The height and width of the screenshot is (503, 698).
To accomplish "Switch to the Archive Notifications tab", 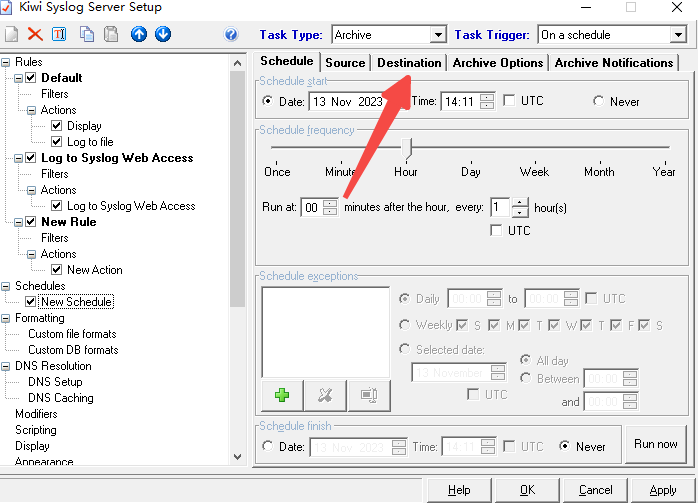I will point(614,63).
